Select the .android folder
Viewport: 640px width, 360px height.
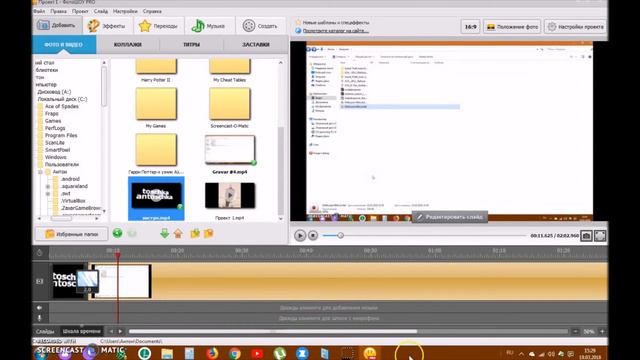tap(70, 179)
